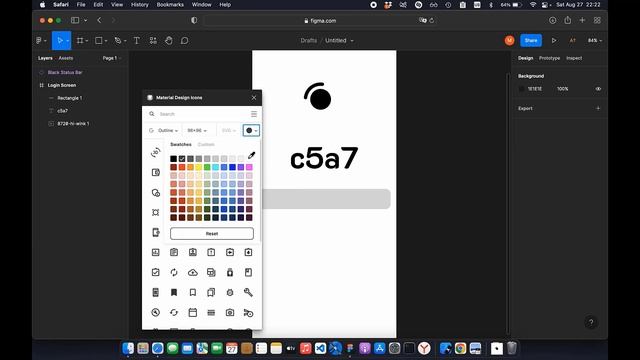The height and width of the screenshot is (360, 640).
Task: Open Move tool options dropdown arrow
Action: coord(68,41)
